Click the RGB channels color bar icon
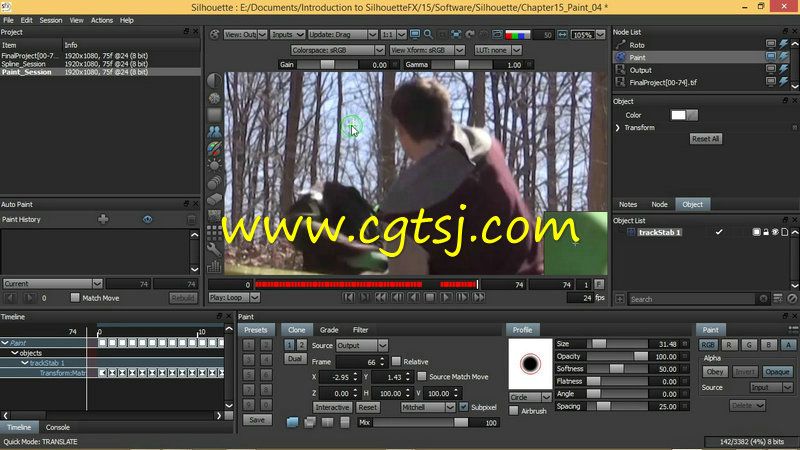Screen dimensions: 800x450 tap(517, 35)
